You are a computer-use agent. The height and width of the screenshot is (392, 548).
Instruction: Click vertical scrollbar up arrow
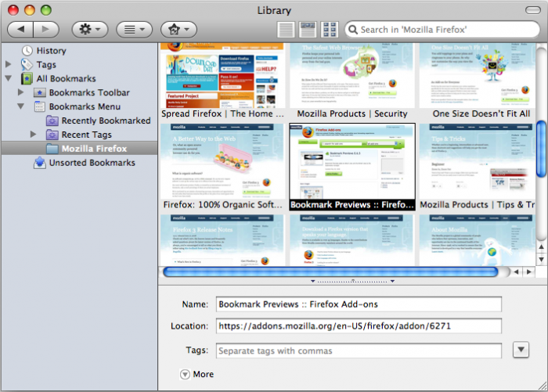542,246
